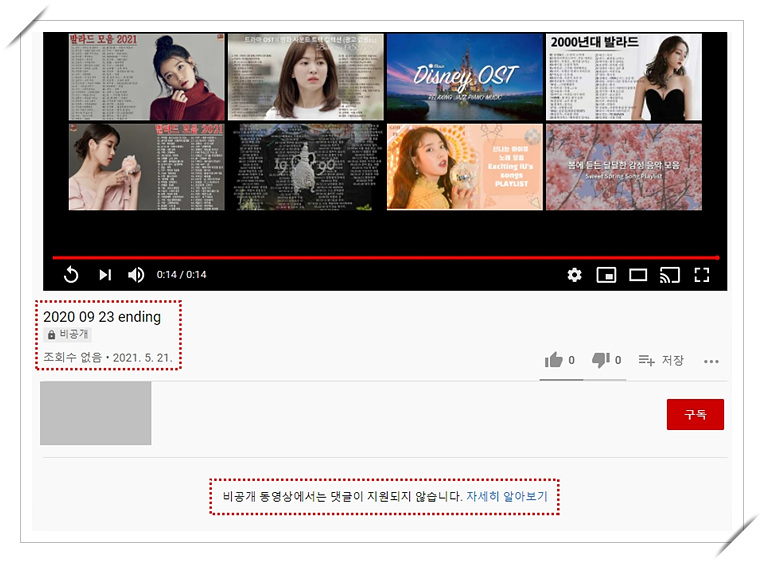Cast video to a TV
Viewport: 764px width, 563px height.
pyautogui.click(x=669, y=275)
